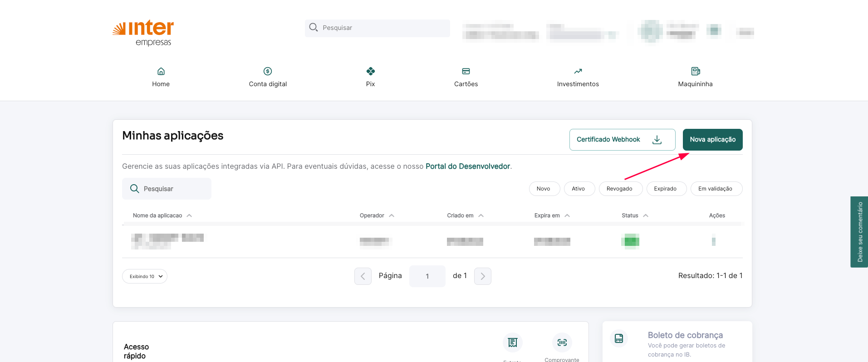Open the Portal do Desenvolvedor link
The width and height of the screenshot is (868, 362).
[x=468, y=166]
